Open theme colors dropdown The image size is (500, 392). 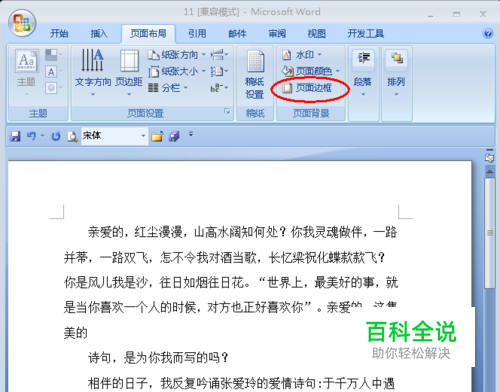(53, 55)
